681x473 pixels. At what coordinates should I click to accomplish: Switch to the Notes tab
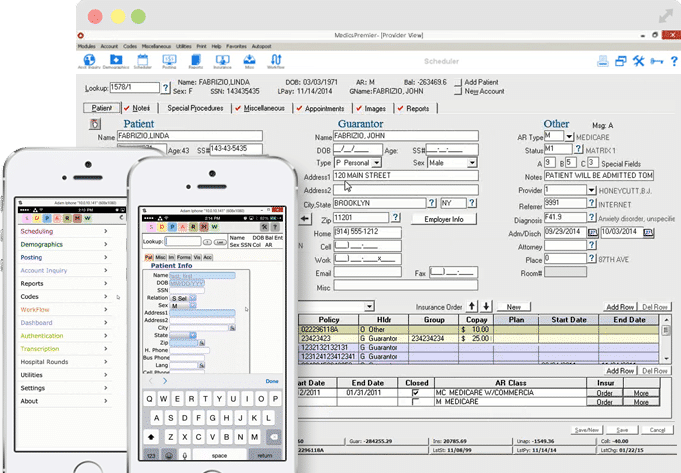pos(138,108)
